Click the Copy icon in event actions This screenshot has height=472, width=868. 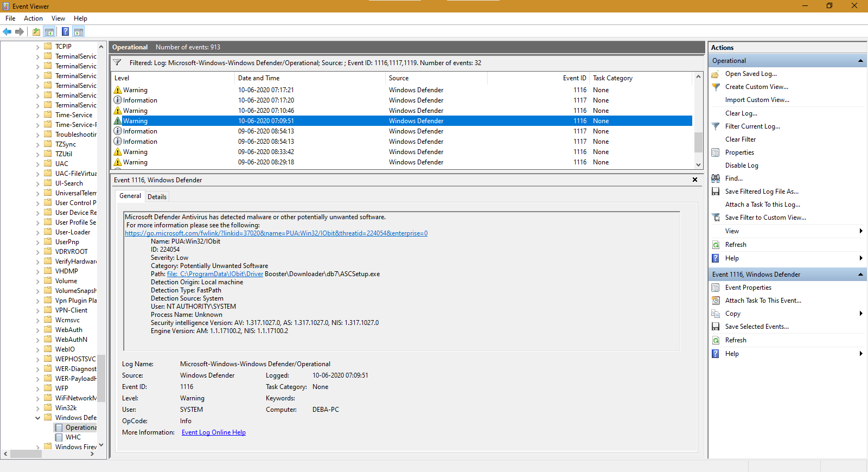[716, 314]
